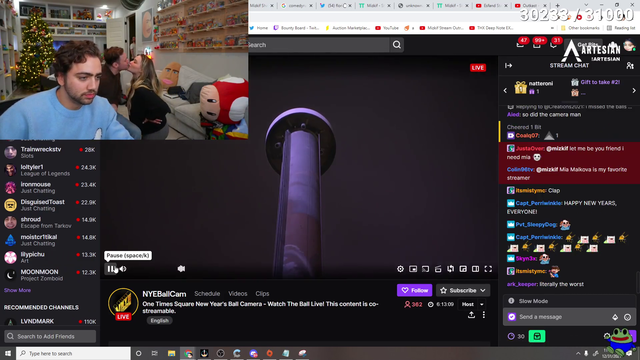This screenshot has width=640, height=360.
Task: Click Capt_Perriwinkle username in chat
Action: point(538,203)
